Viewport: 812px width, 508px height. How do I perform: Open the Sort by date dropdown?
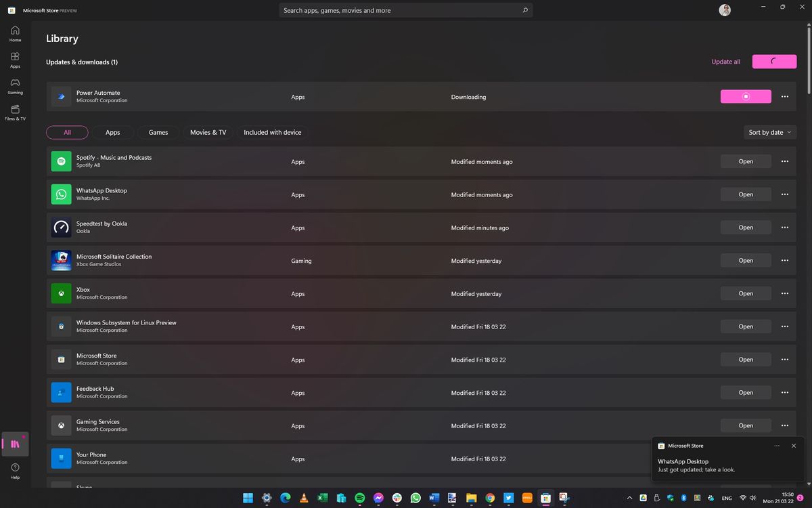(769, 132)
